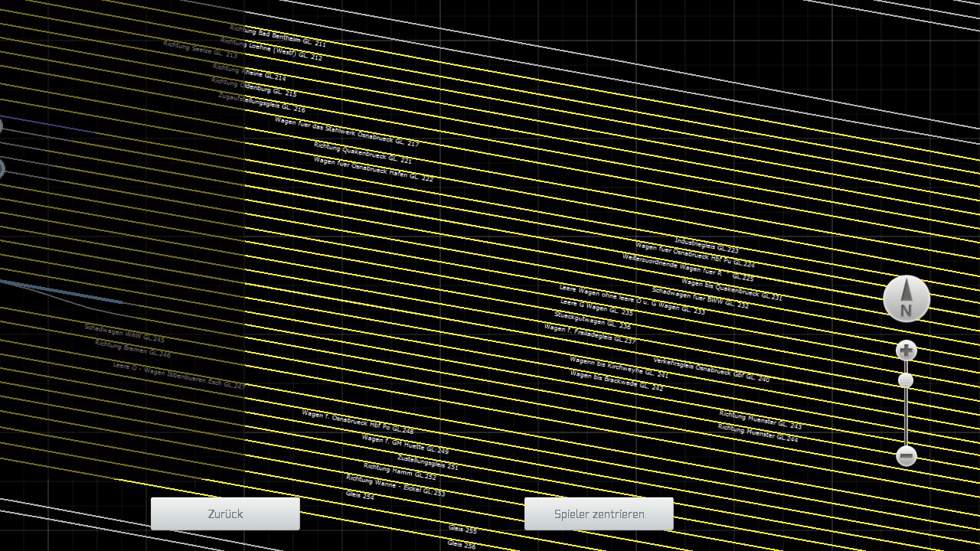Click the 'Richtung Quakenbrueck GL. 221' label

(x=363, y=153)
